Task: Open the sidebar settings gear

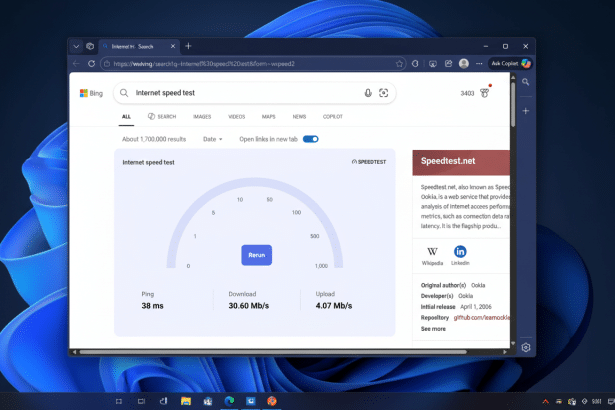Action: [x=526, y=347]
